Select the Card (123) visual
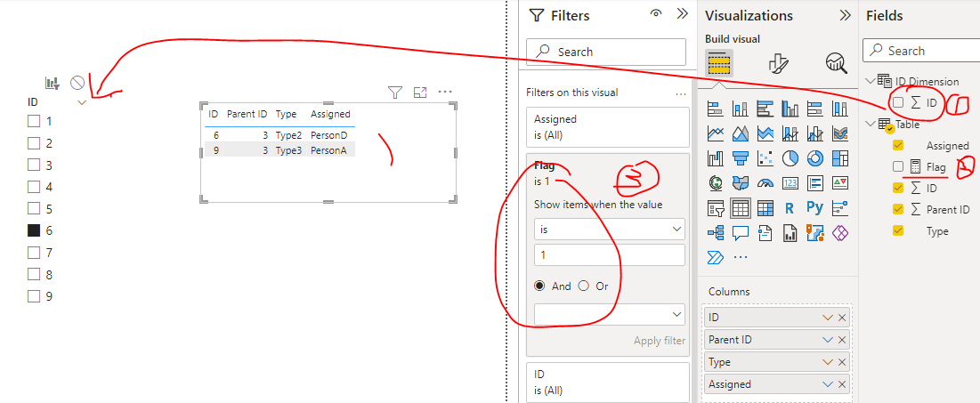The image size is (980, 403). click(x=790, y=183)
